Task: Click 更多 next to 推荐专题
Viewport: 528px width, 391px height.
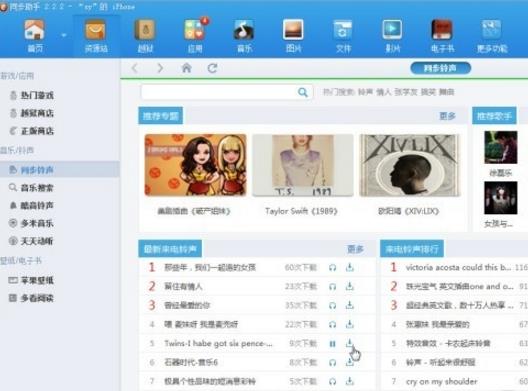Action: coord(448,116)
